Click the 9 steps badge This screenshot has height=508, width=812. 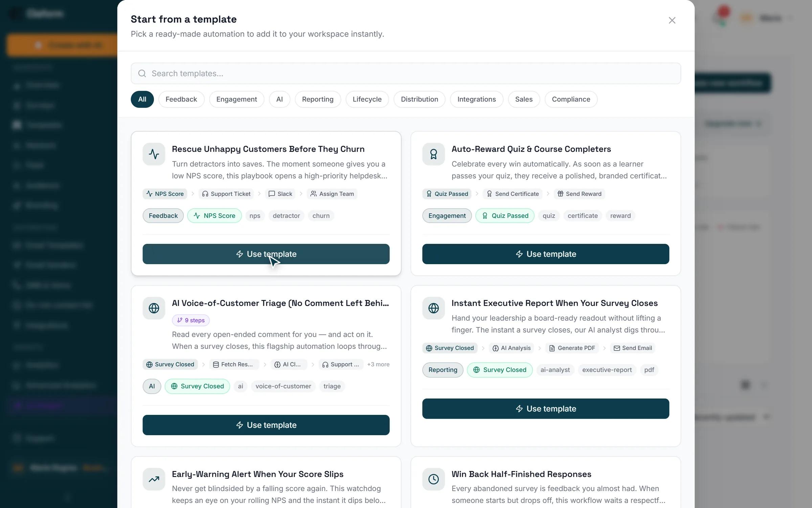click(x=191, y=320)
